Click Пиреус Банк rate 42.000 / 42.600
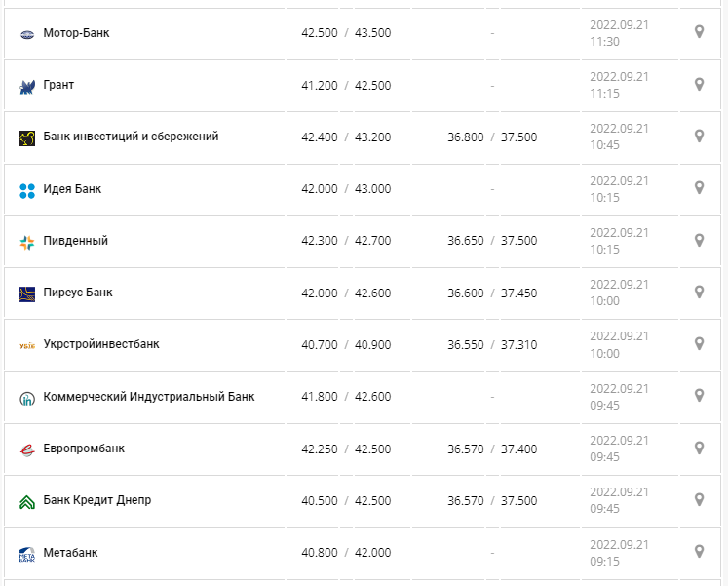728x586 pixels. point(346,293)
